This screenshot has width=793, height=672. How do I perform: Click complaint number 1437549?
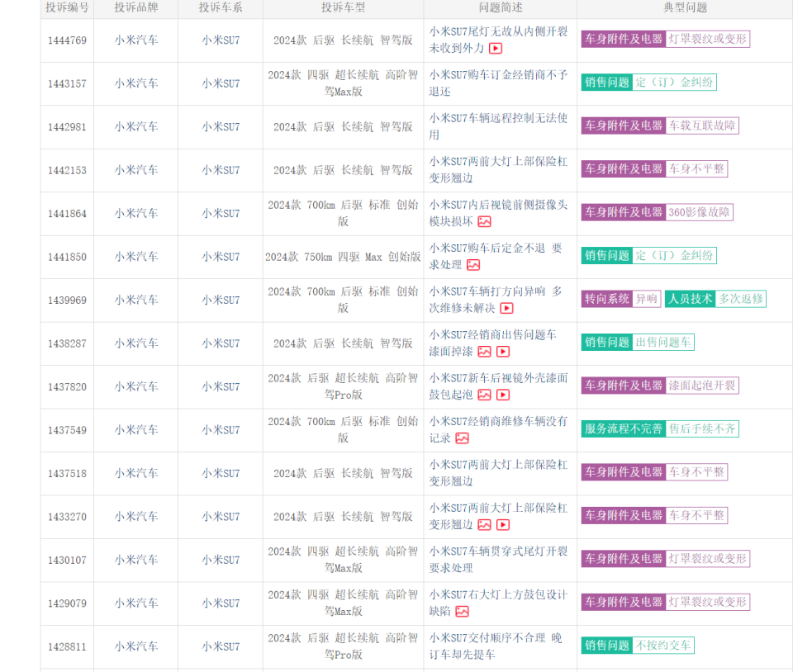[67, 430]
